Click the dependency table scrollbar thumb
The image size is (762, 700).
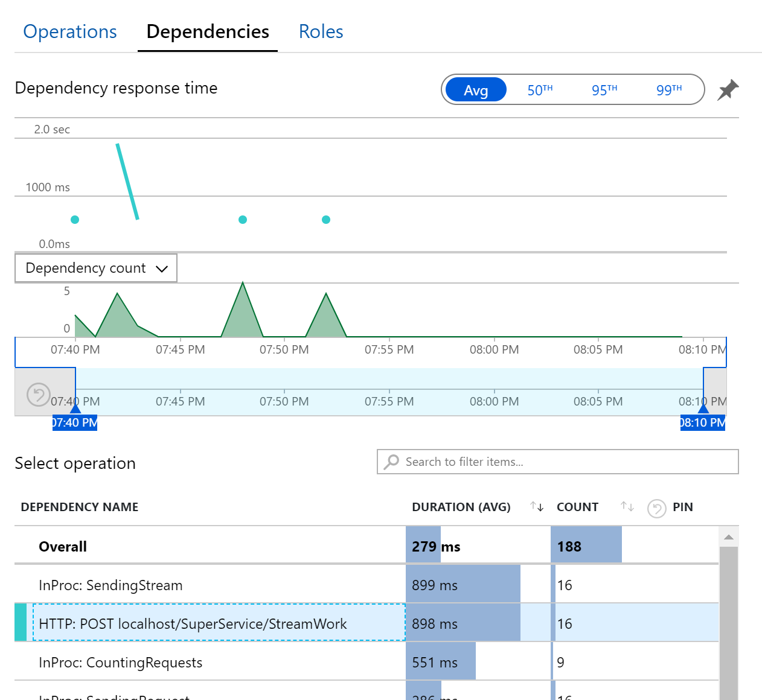coord(729,623)
